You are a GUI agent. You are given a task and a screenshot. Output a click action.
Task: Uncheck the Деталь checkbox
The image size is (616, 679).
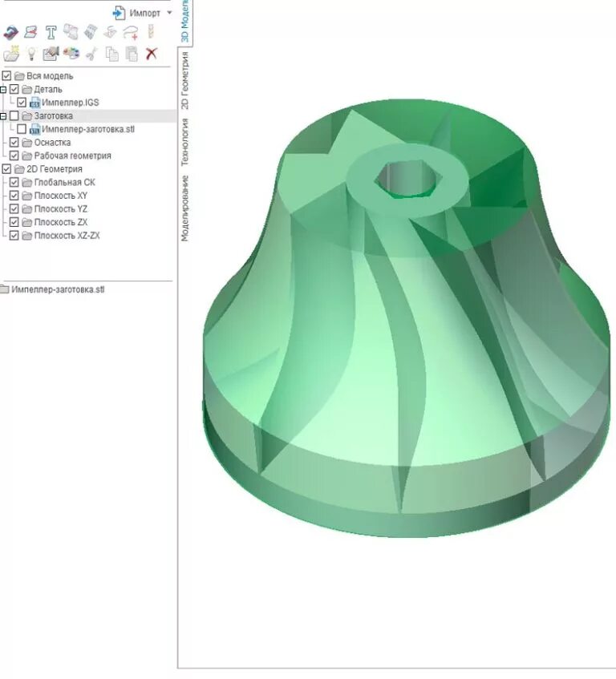14,89
